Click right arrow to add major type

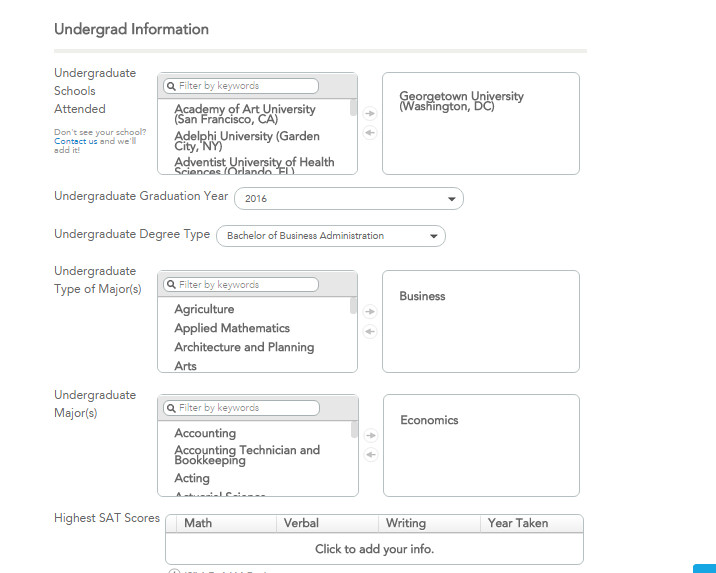pos(370,312)
